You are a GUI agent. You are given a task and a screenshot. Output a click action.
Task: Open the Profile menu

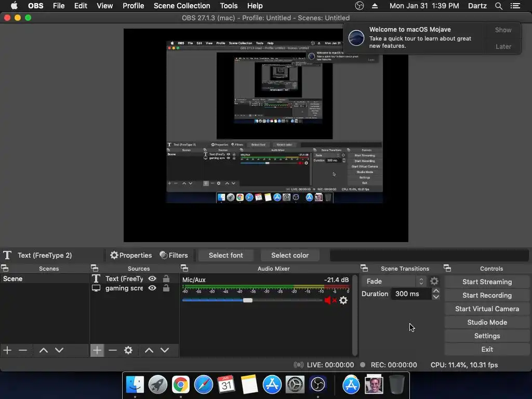pos(134,6)
